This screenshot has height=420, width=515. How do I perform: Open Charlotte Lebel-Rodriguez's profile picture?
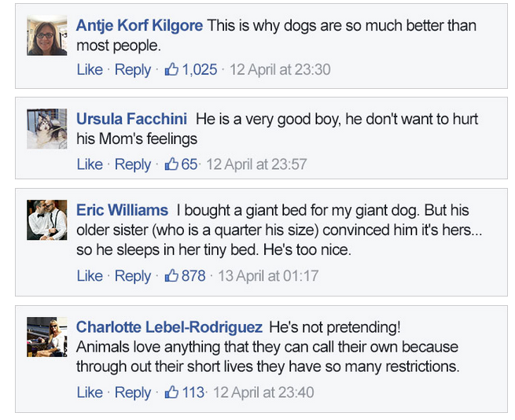47,337
